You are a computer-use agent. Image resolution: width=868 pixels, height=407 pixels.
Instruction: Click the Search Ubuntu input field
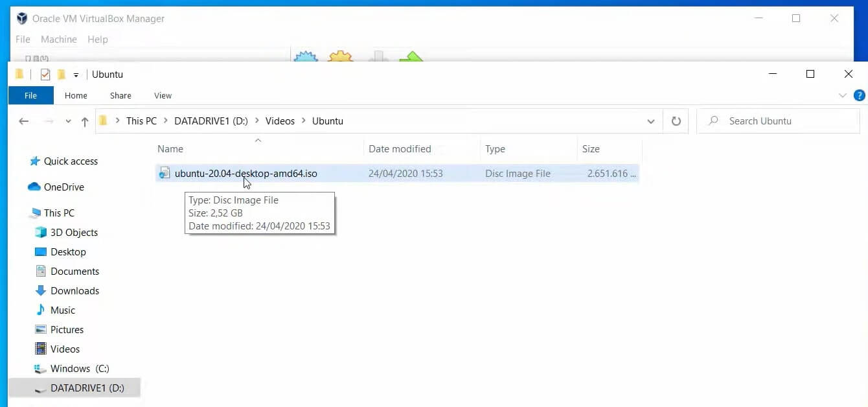coord(784,121)
